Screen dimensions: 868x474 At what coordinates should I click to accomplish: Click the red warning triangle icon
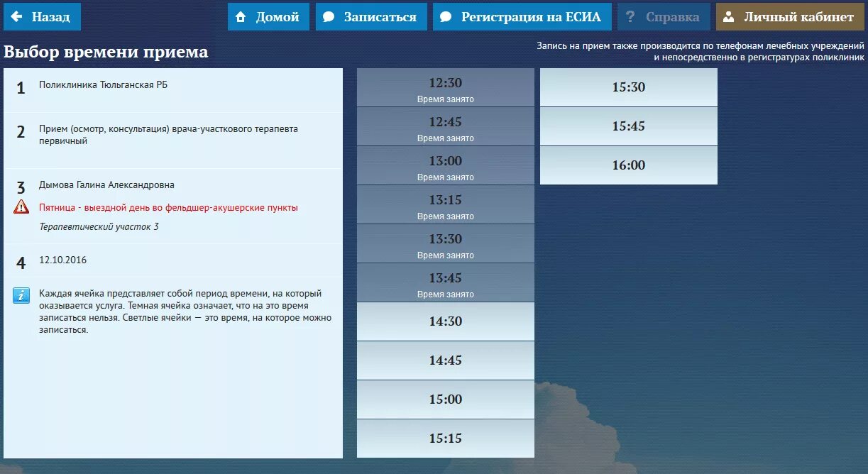tap(21, 207)
